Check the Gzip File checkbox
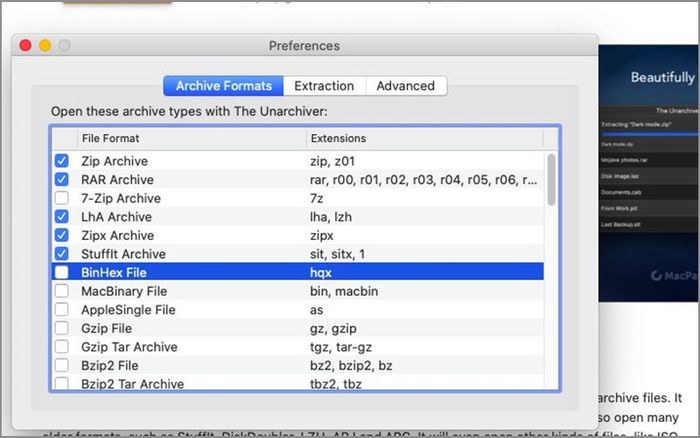 [62, 328]
